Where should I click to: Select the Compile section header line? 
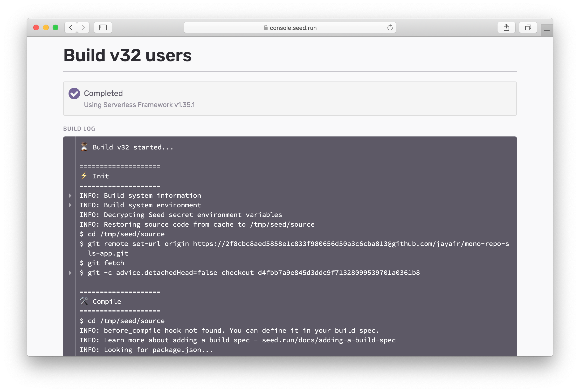(101, 302)
